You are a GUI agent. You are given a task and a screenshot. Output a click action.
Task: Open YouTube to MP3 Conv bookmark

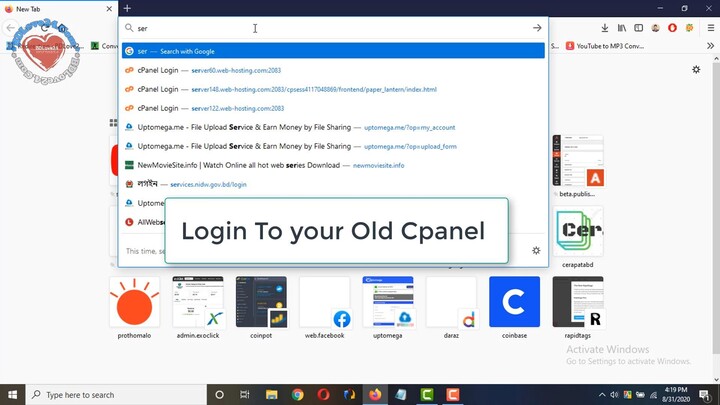pos(605,46)
